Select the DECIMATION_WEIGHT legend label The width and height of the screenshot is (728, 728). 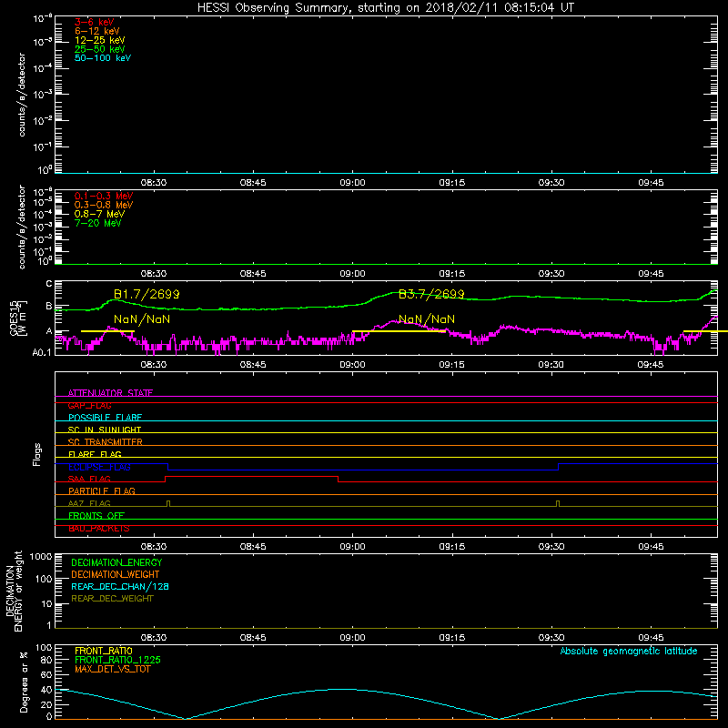[116, 574]
